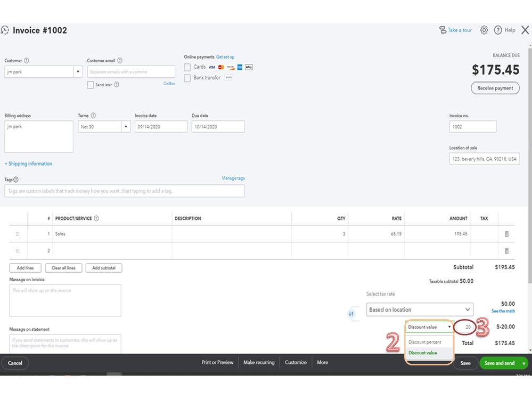Click the Bank transfer icon
The width and height of the screenshot is (532, 399).
coord(229,78)
